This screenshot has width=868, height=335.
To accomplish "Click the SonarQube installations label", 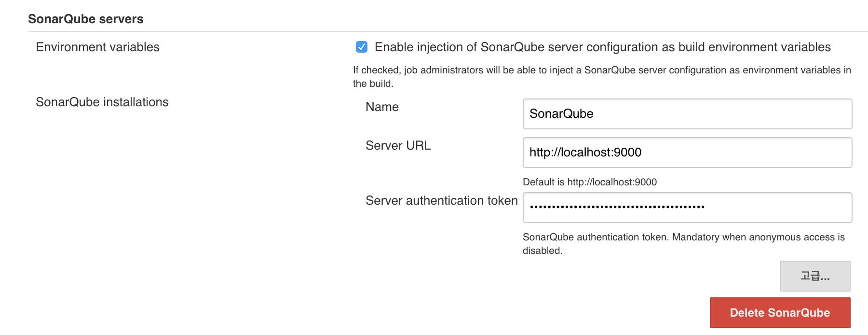I will [102, 102].
